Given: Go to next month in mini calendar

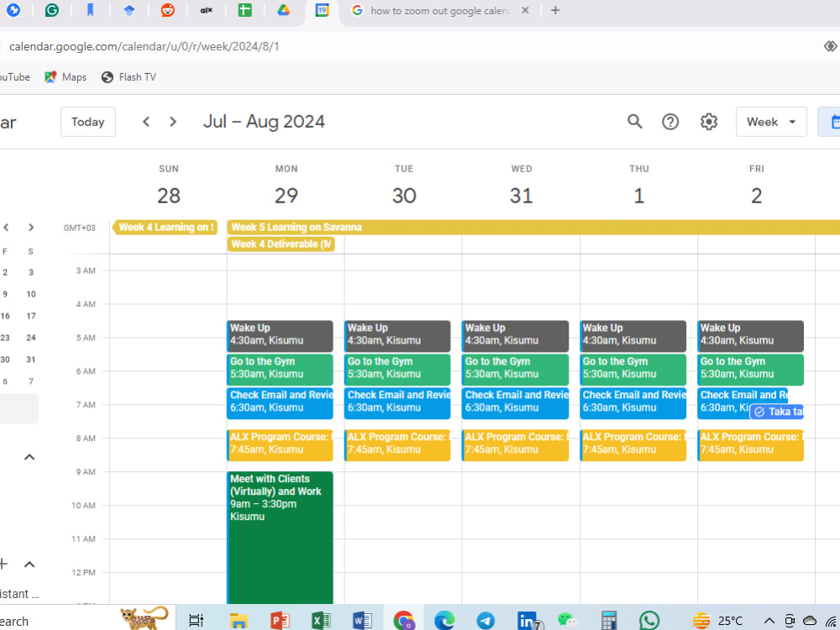Looking at the screenshot, I should pos(31,227).
